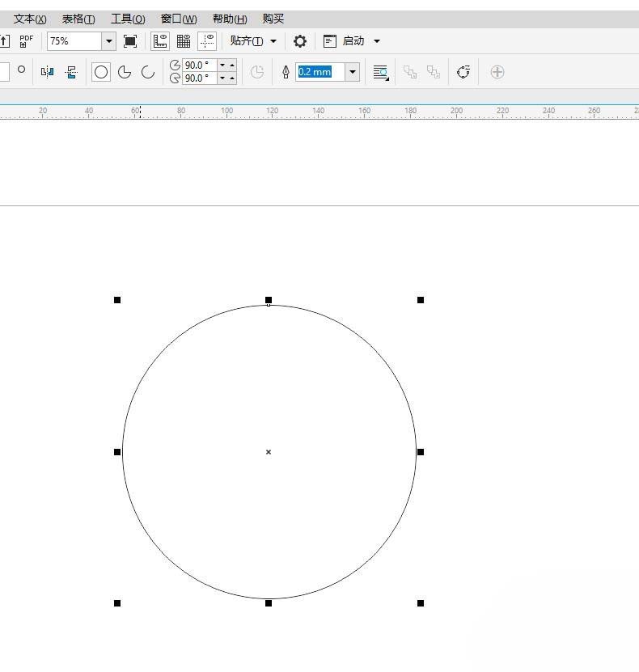
Task: Click the mirror horizontally icon
Action: pos(47,72)
